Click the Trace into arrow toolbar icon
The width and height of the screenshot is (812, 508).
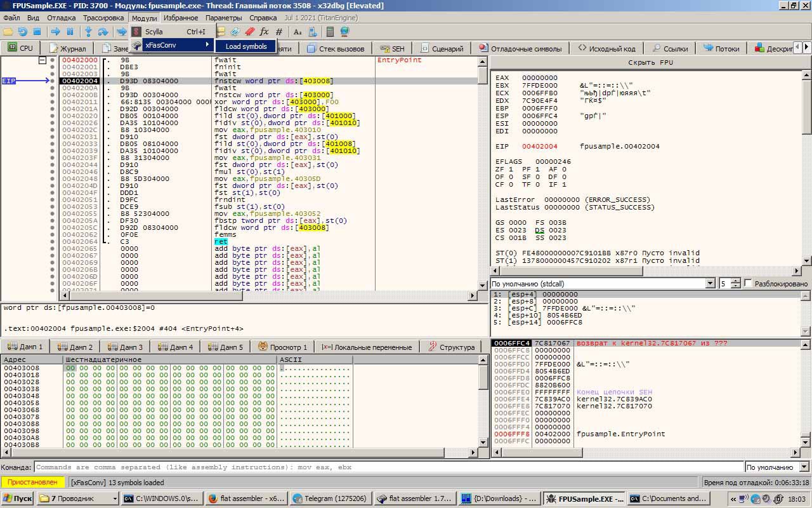coord(121,31)
